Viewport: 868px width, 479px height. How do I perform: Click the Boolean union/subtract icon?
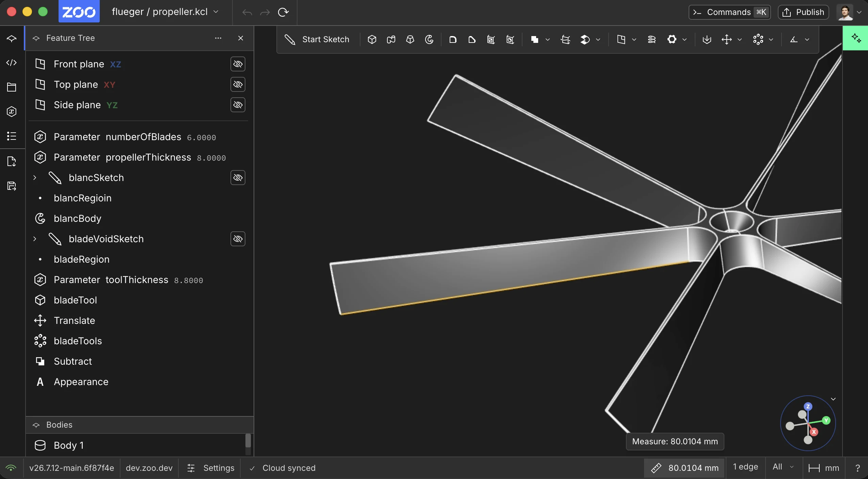pos(534,39)
